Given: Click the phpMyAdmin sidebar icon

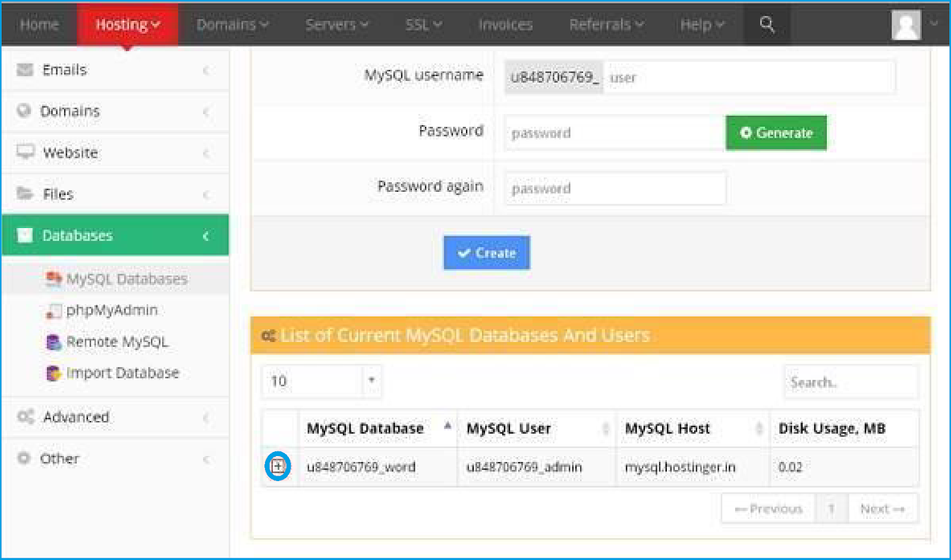Looking at the screenshot, I should [53, 311].
